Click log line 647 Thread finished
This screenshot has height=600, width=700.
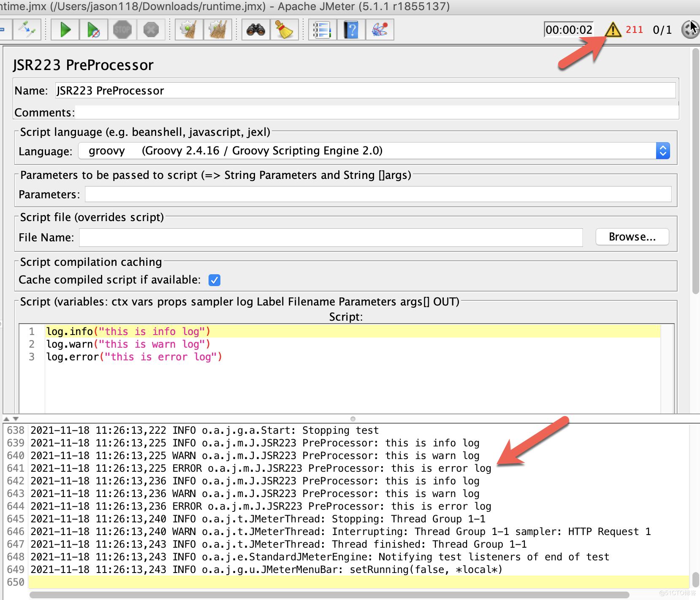279,544
